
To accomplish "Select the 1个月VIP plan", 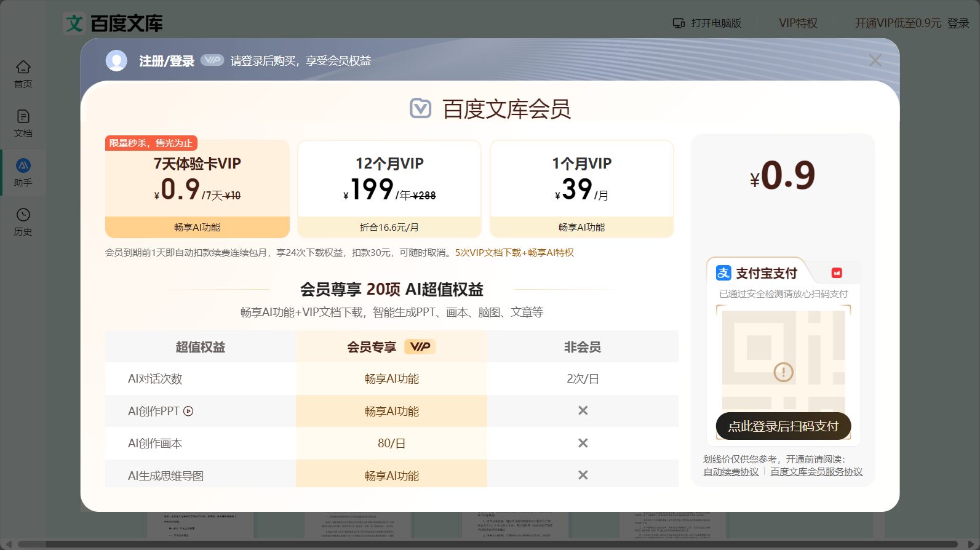I will 582,188.
